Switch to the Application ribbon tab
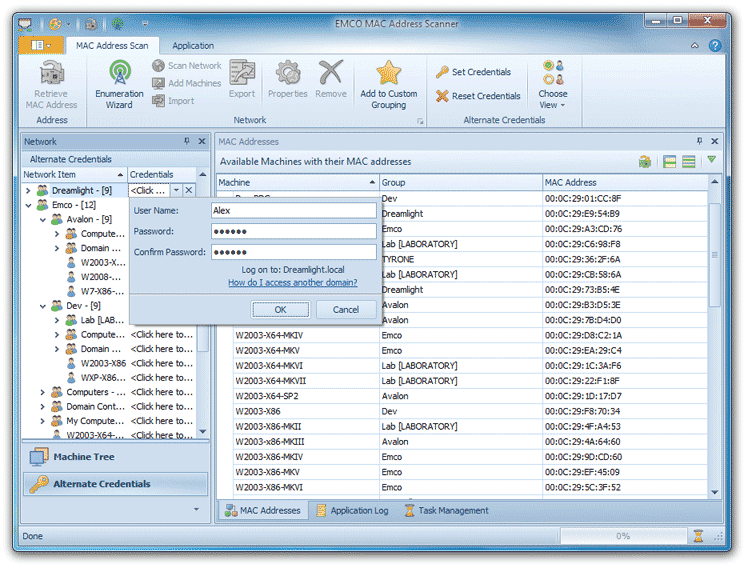This screenshot has width=744, height=564. coord(193,46)
